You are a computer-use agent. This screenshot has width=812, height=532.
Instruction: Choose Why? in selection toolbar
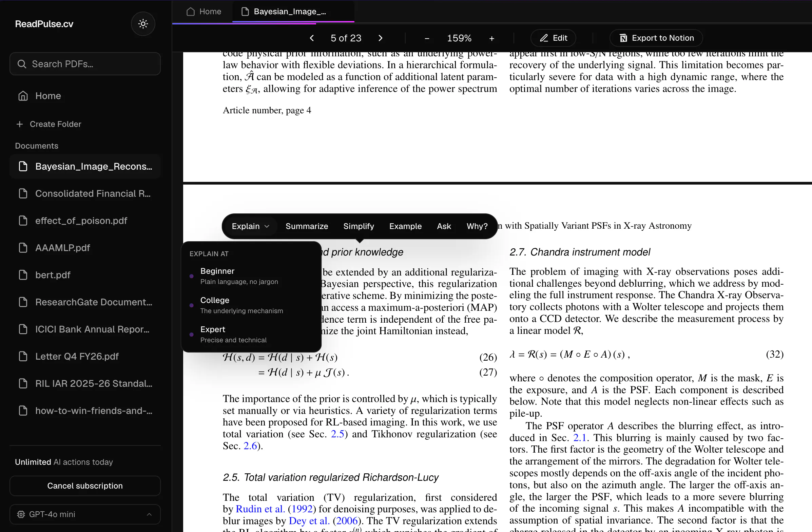coord(477,226)
